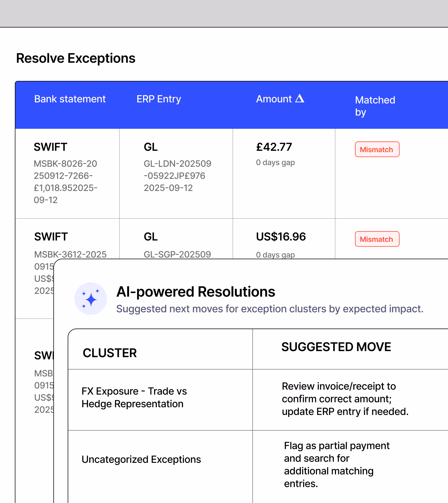Screen dimensions: 448x503
Task: Select the Bank statement column header
Action: click(70, 99)
